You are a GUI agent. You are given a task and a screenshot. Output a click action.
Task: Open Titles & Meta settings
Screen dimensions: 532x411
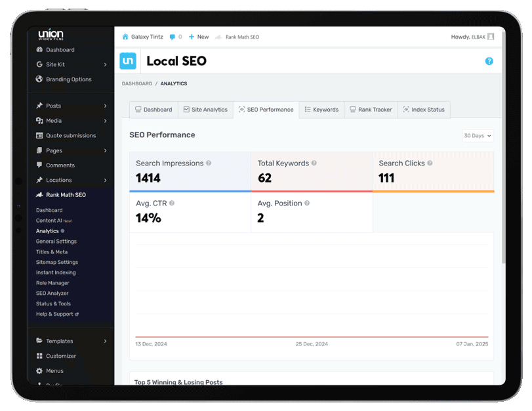coord(52,251)
